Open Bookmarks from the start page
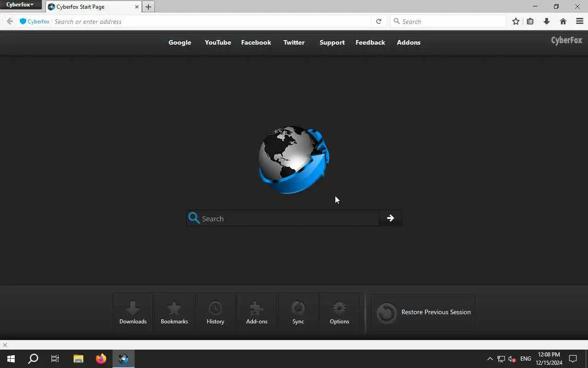588x368 pixels. [174, 312]
